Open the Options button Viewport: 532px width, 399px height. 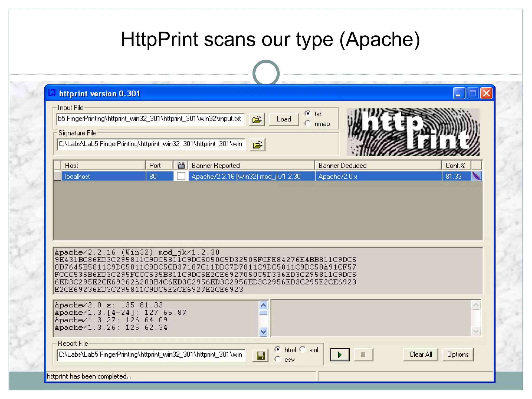click(458, 355)
